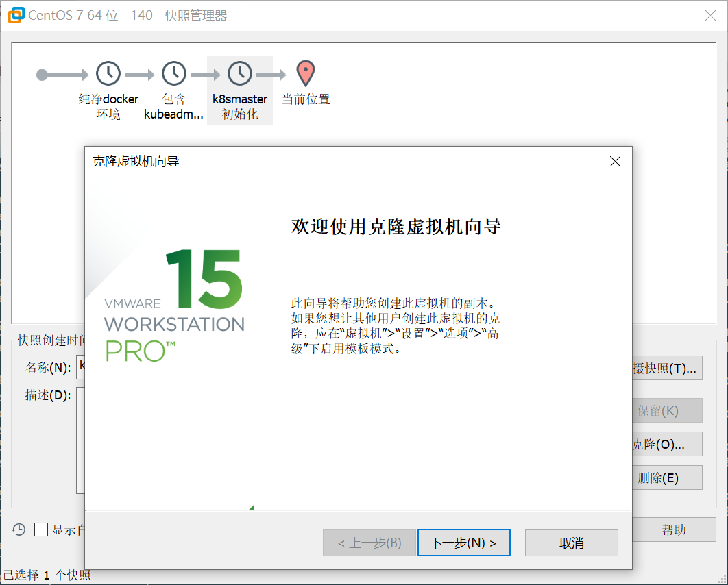Click the 名称(N) snapshot name field
The width and height of the screenshot is (728, 585).
(x=80, y=367)
